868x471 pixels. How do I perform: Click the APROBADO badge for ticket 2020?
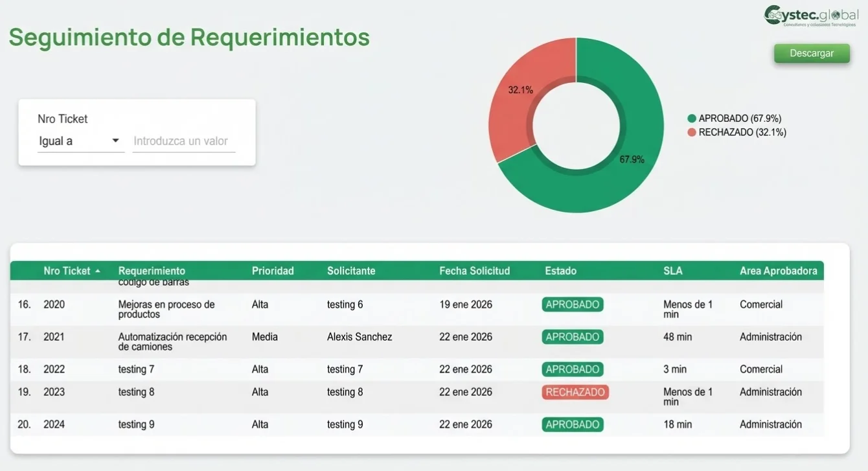pyautogui.click(x=572, y=304)
